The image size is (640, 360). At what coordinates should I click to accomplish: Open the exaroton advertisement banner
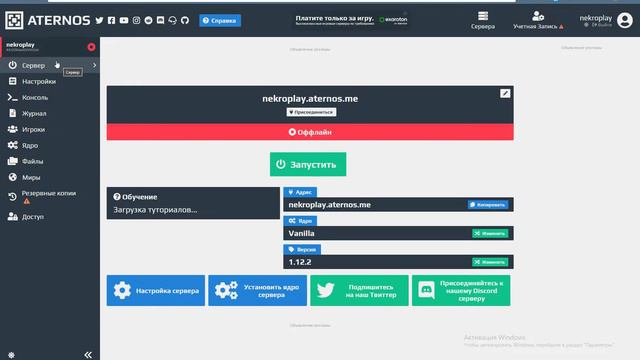click(351, 20)
